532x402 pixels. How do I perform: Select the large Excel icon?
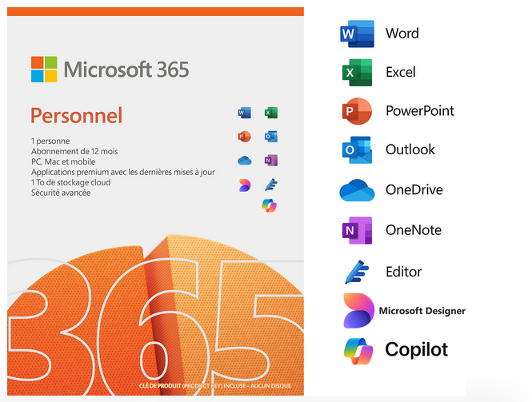point(356,73)
